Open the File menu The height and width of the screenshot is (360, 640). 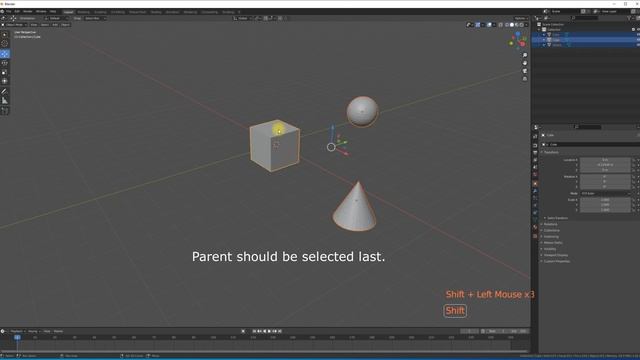pyautogui.click(x=8, y=11)
